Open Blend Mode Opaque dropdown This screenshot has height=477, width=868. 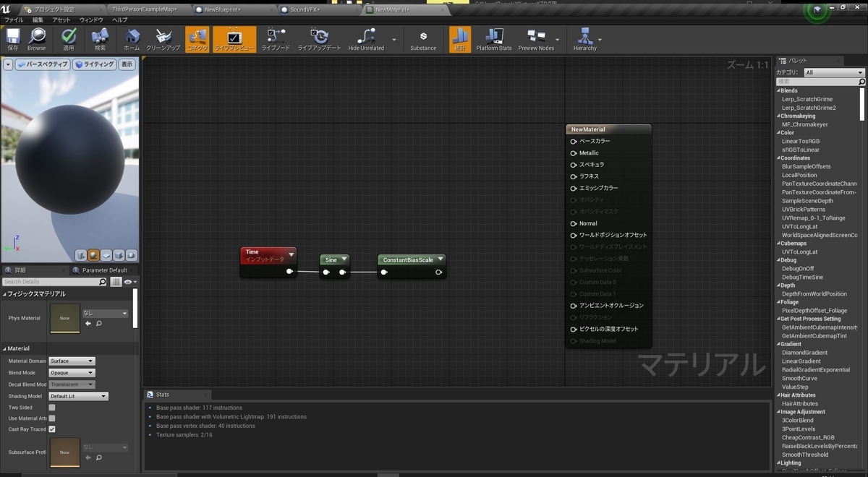point(72,373)
